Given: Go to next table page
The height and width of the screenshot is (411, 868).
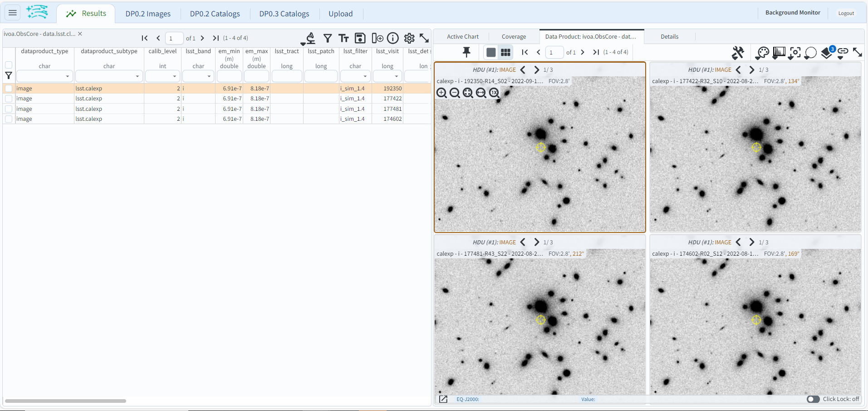Looking at the screenshot, I should pyautogui.click(x=202, y=38).
